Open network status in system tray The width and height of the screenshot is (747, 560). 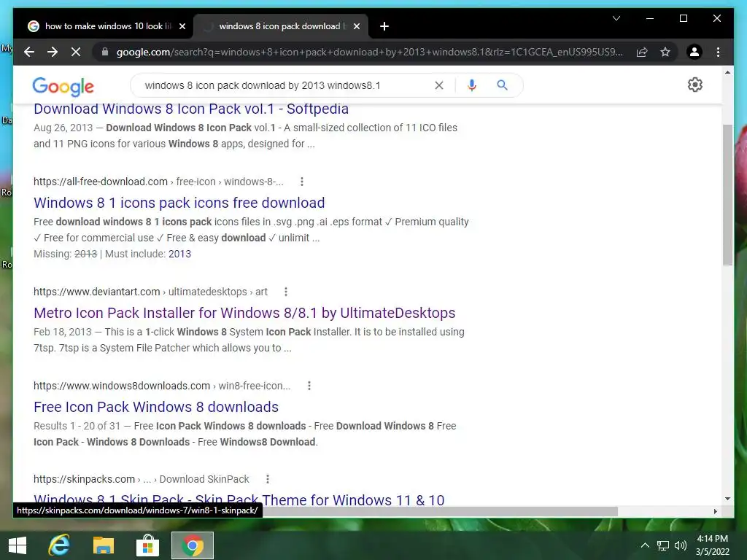point(662,545)
